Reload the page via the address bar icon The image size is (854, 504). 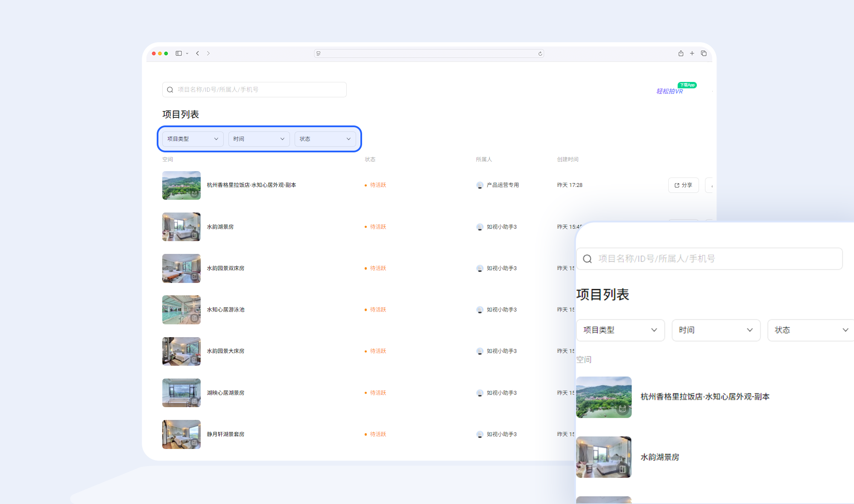[x=540, y=53]
